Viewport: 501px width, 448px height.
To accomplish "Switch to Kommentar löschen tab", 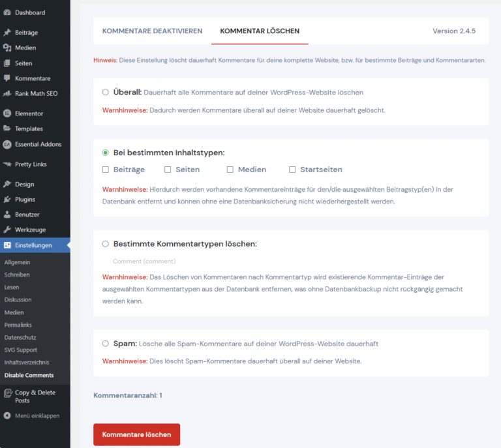I will pos(260,31).
